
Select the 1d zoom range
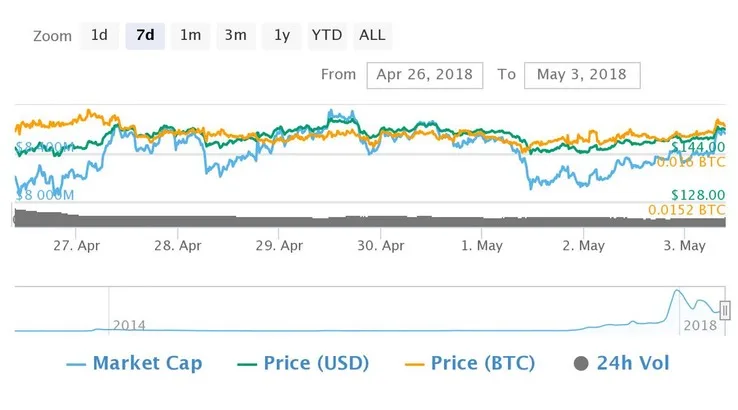pos(99,35)
